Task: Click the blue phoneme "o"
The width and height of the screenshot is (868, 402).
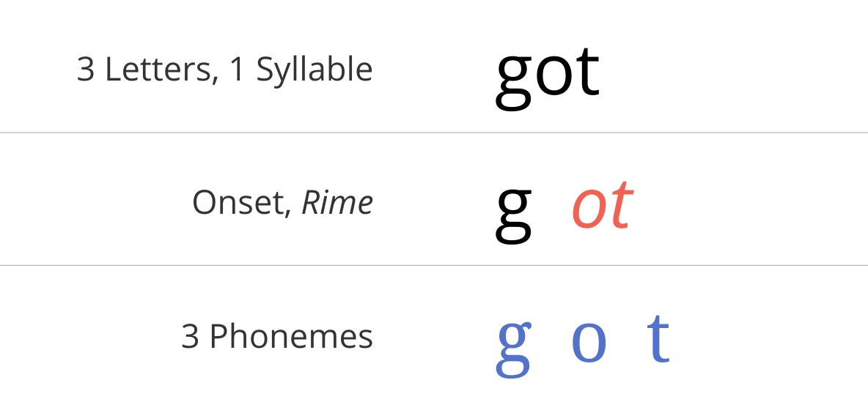Action: point(589,343)
